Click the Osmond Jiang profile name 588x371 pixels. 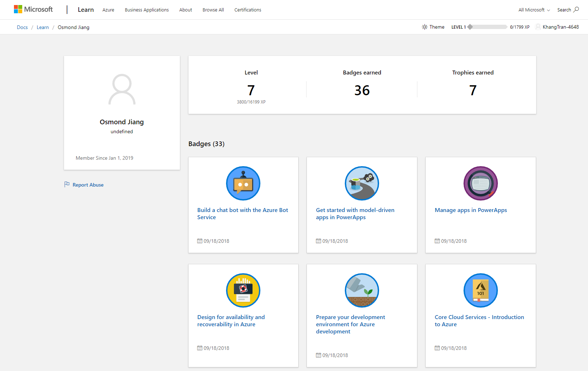pos(122,122)
